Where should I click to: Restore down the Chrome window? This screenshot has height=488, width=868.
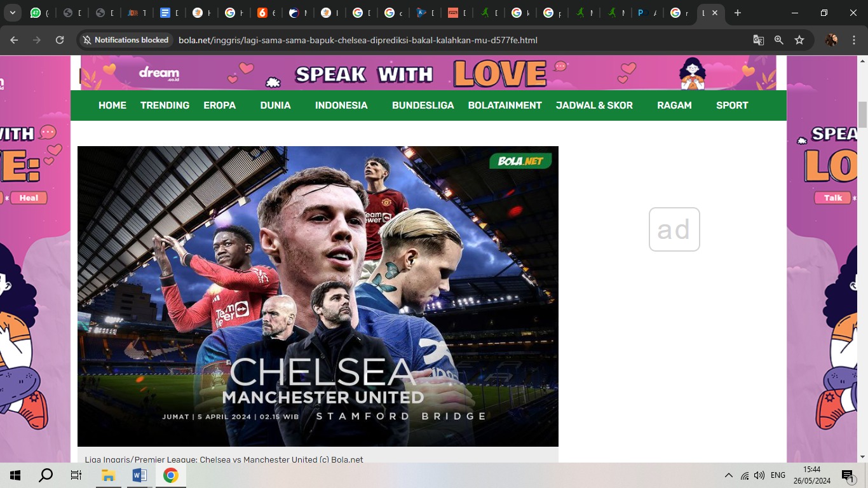[824, 13]
